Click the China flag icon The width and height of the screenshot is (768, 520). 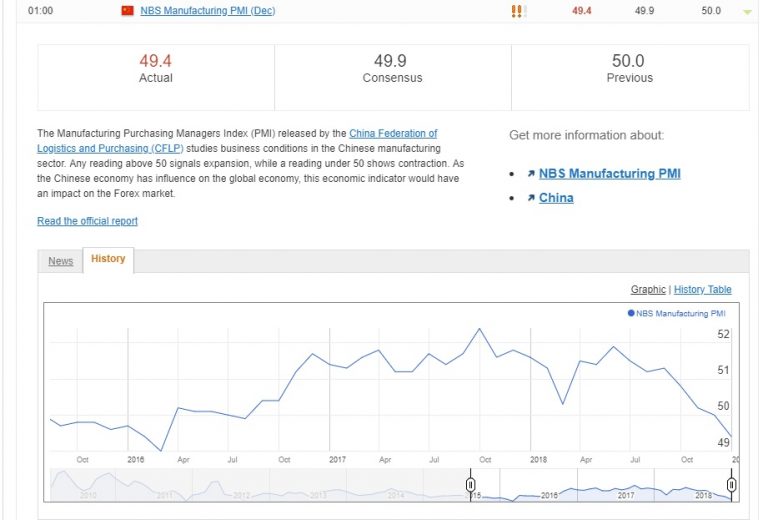pyautogui.click(x=127, y=11)
